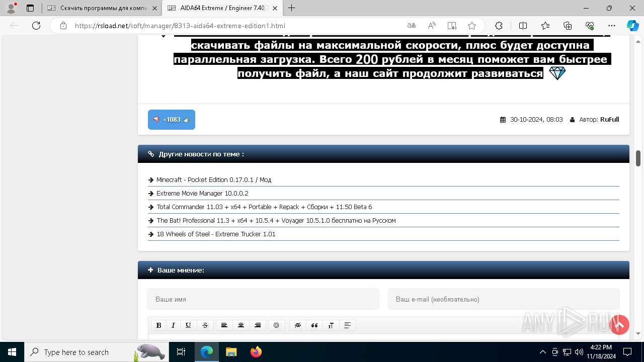Open Minecraft - Pocket Edition 0.17.0.1 link
Viewport: 644px width, 362px height.
click(x=214, y=179)
